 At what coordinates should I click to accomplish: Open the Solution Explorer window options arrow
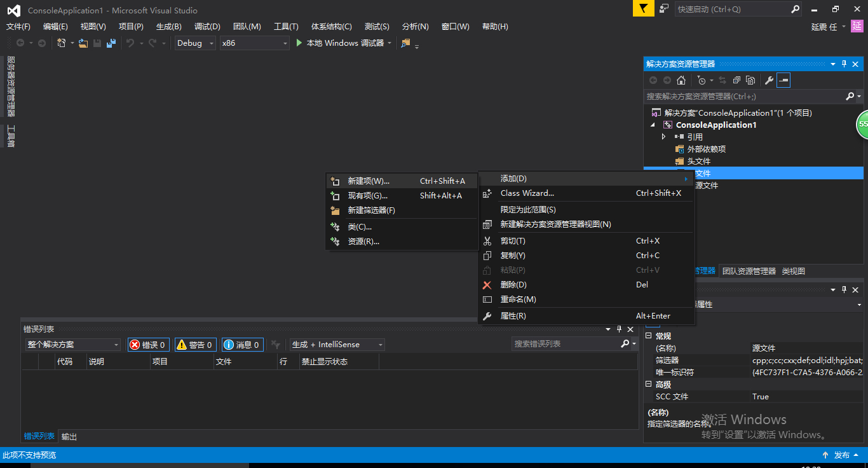pos(833,64)
